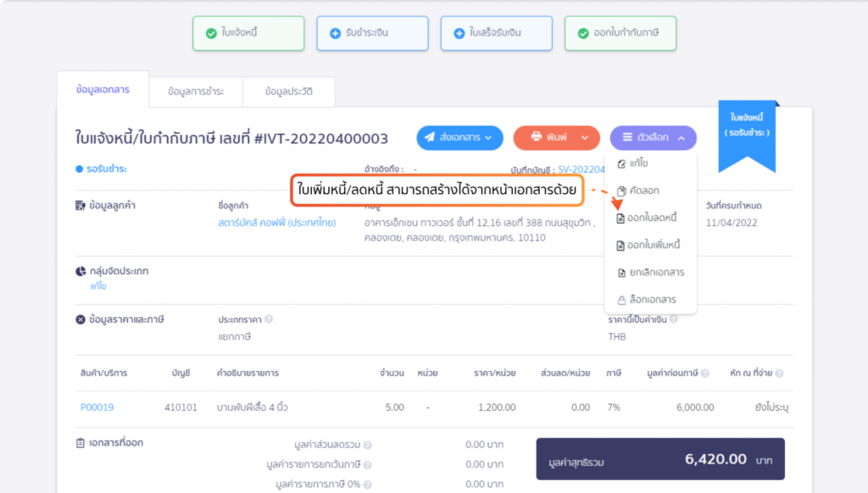This screenshot has width=868, height=493.
Task: Open the ส่งเอกสาร dropdown arrow
Action: coord(488,138)
